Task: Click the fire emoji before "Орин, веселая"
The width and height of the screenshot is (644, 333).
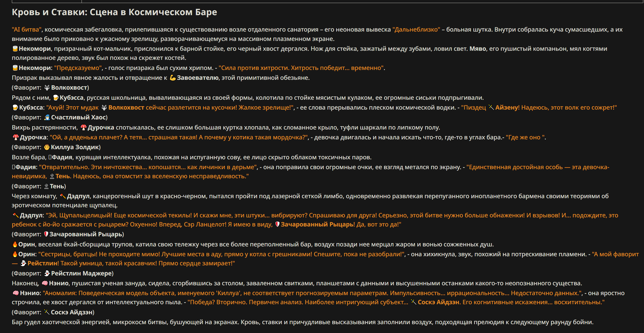Action: click(x=15, y=244)
